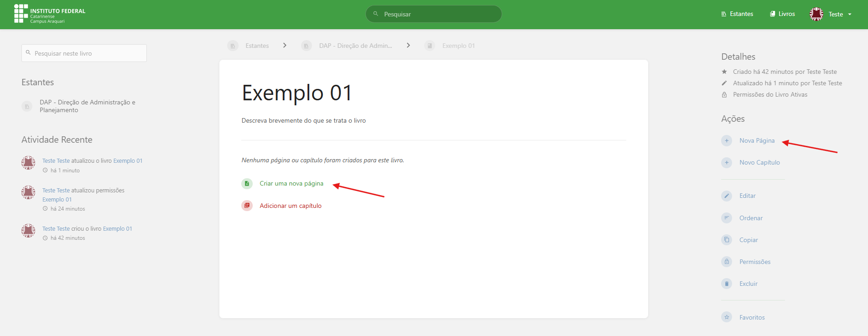Click the Ordenar sort icon

click(727, 218)
